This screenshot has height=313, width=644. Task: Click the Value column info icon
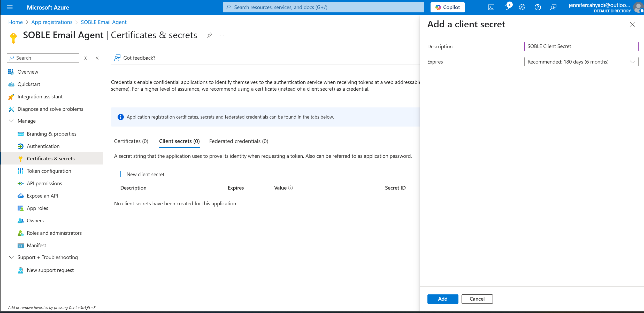point(290,188)
